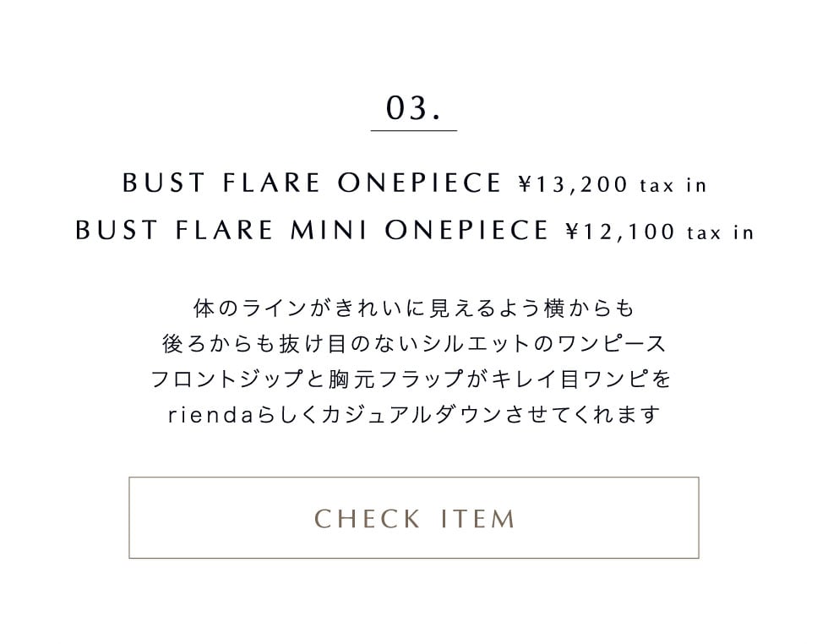This screenshot has width=828, height=644.
Task: Click "tax in" next to ¥12,100
Action: [x=720, y=232]
